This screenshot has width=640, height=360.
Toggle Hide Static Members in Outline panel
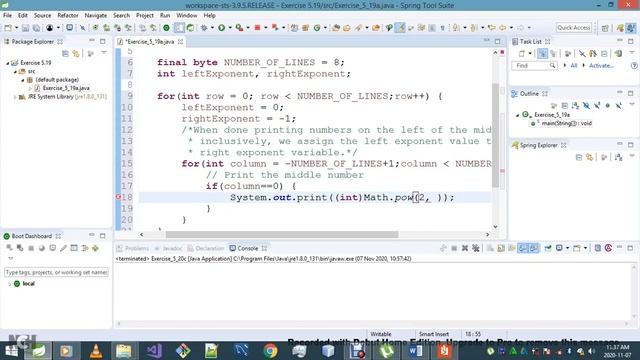pyautogui.click(x=597, y=106)
